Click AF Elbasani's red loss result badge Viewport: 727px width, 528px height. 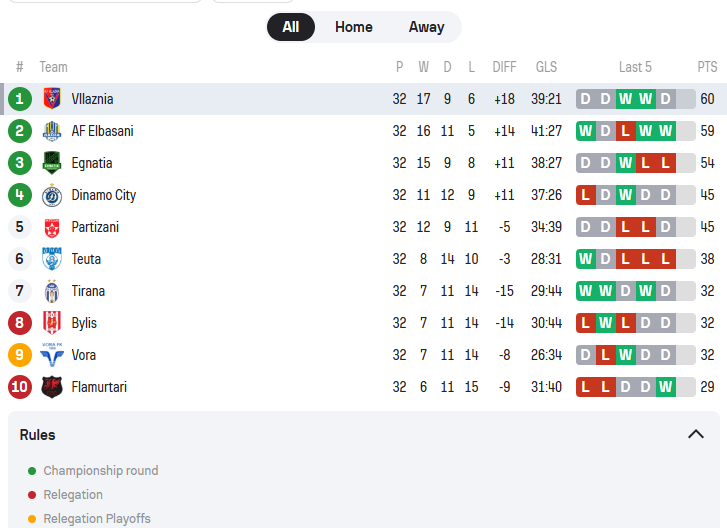[626, 131]
